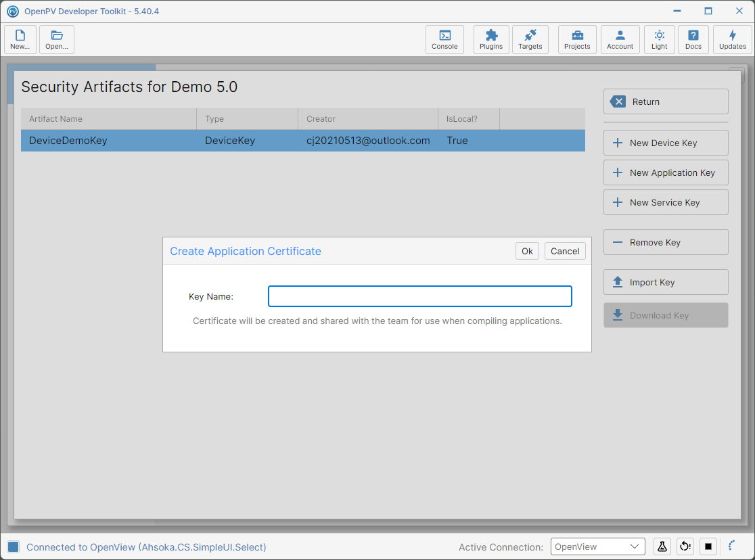The height and width of the screenshot is (560, 755).
Task: Maximize the OpenPV Developer Toolkit window
Action: [x=708, y=11]
